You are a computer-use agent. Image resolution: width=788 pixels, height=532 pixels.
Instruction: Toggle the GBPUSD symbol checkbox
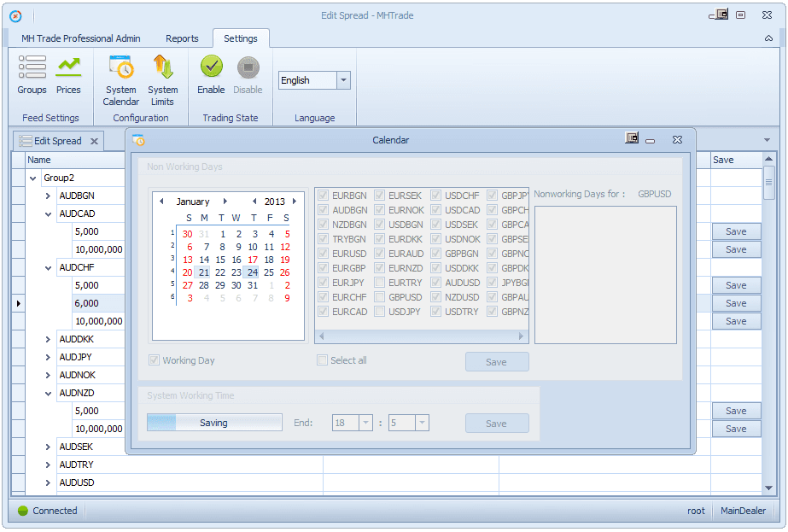[x=380, y=297]
